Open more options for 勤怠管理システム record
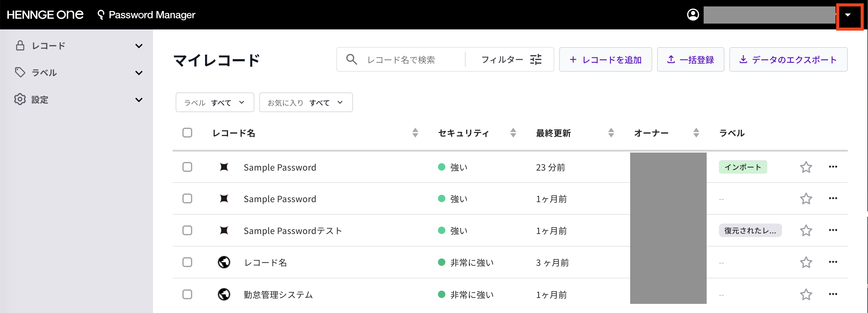Viewport: 868px width, 313px height. pyautogui.click(x=833, y=294)
